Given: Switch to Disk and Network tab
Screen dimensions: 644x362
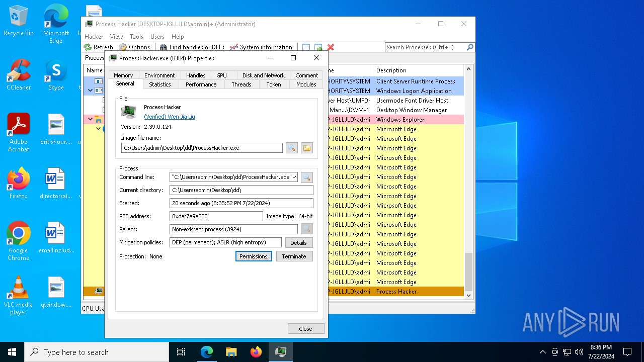Looking at the screenshot, I should [x=264, y=75].
